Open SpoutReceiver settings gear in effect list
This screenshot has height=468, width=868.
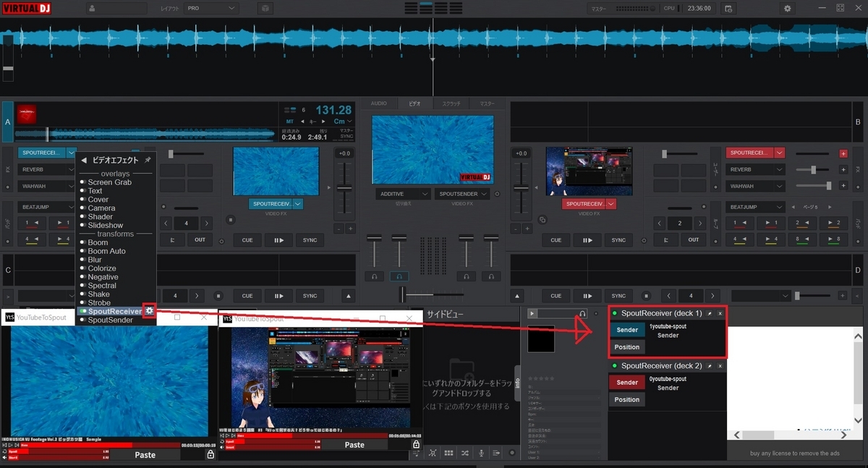click(x=149, y=311)
